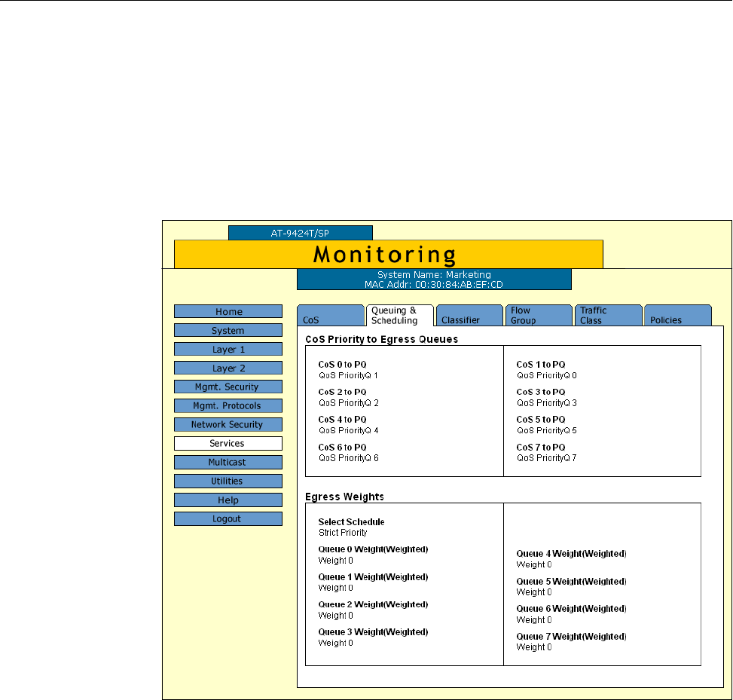Switch to the CoS tab
Viewport: 733px width, 700px height.
(x=331, y=316)
